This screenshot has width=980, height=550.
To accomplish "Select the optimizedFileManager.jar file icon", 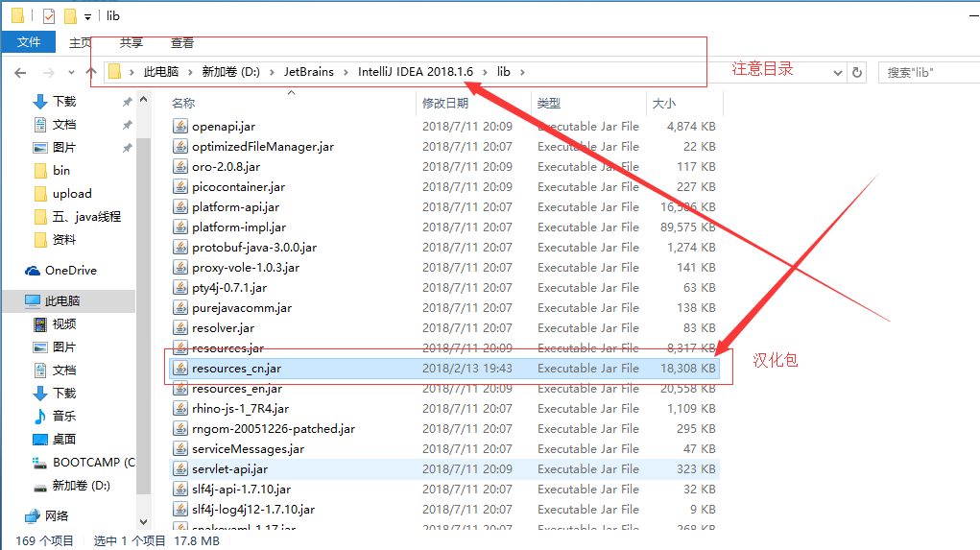I will (180, 146).
